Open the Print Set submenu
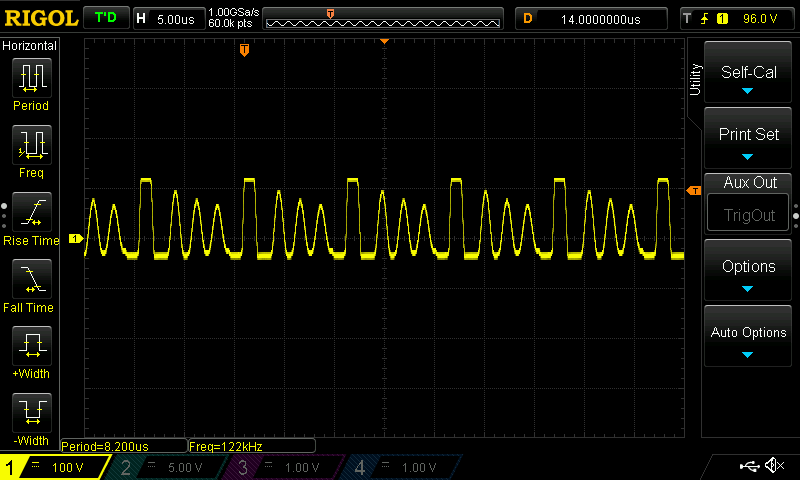 (748, 138)
